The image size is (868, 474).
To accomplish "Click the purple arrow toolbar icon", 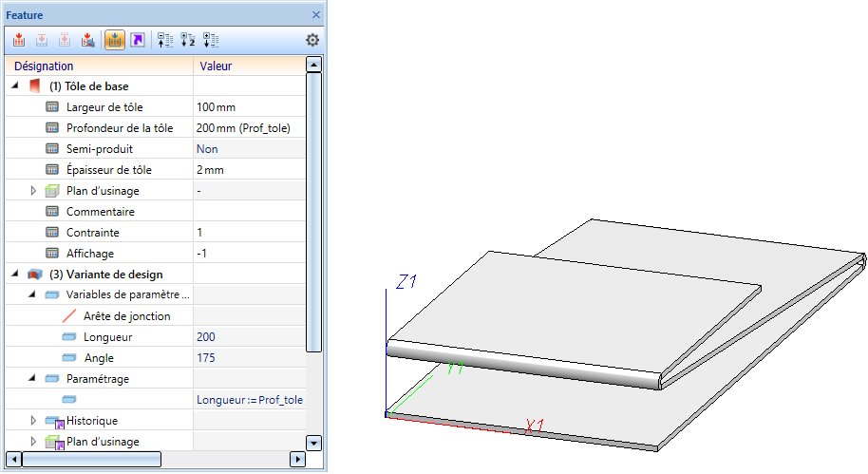I will (138, 40).
